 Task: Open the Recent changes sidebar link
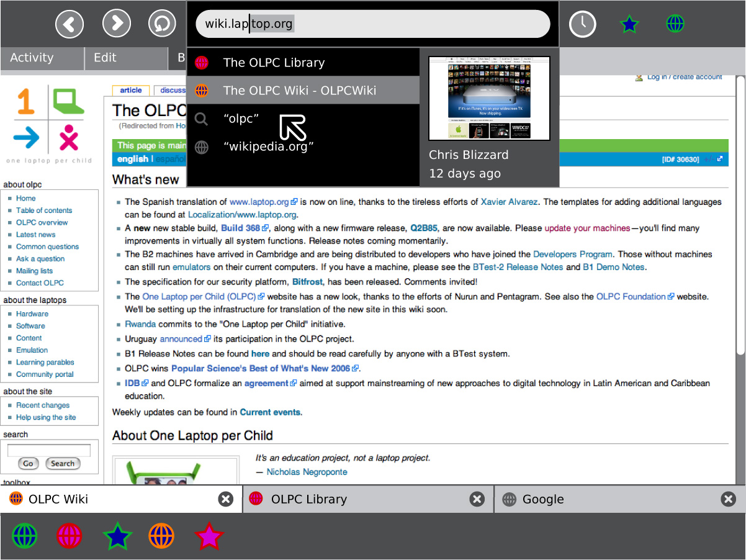pyautogui.click(x=43, y=405)
